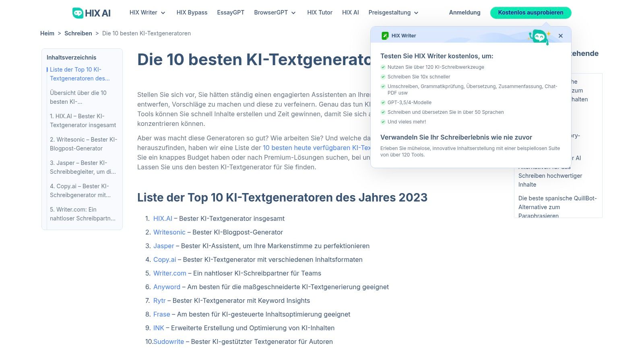Image resolution: width=644 pixels, height=362 pixels.
Task: Open the Frase link in the list
Action: tap(162, 315)
